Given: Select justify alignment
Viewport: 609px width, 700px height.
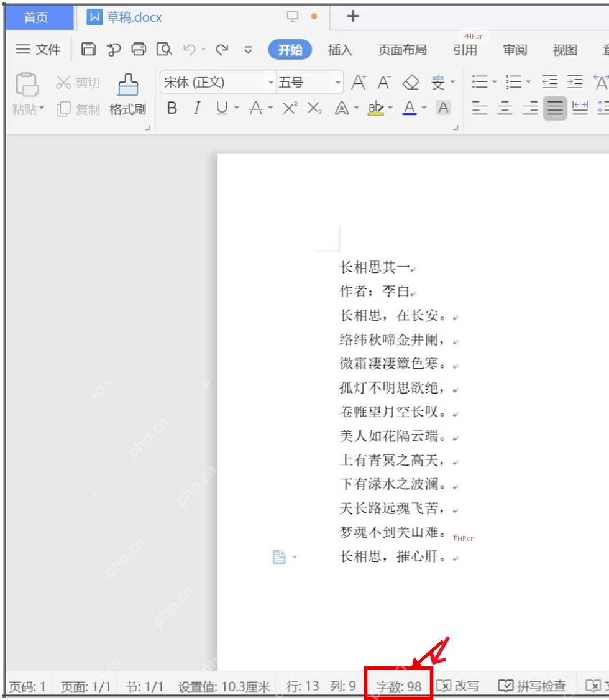Looking at the screenshot, I should [555, 108].
